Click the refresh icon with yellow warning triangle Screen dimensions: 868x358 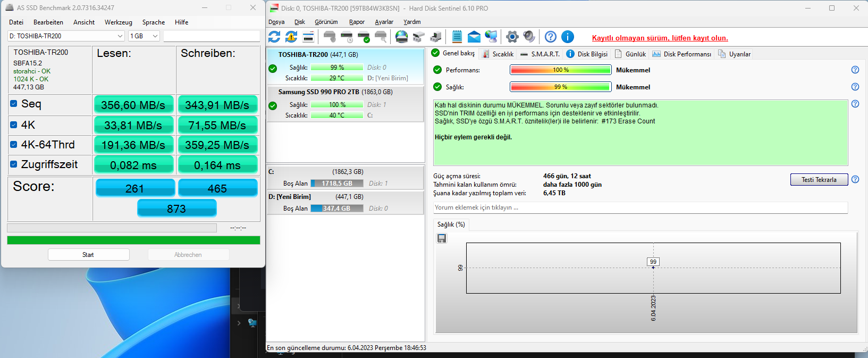(x=291, y=37)
